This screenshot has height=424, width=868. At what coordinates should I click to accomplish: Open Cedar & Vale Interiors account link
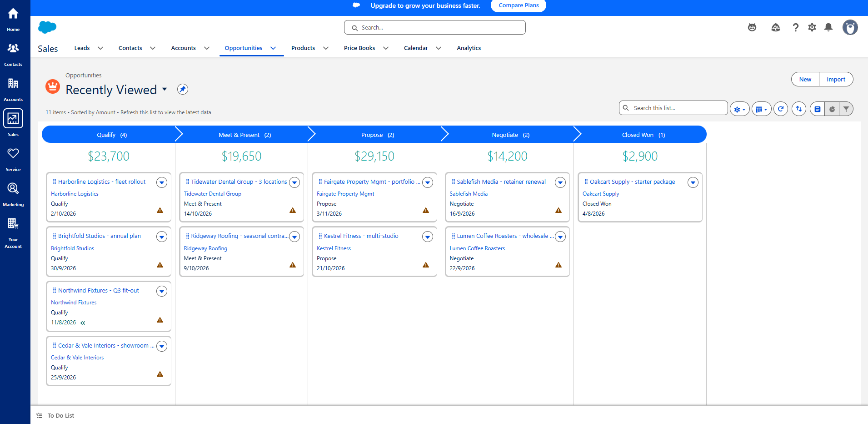(77, 358)
